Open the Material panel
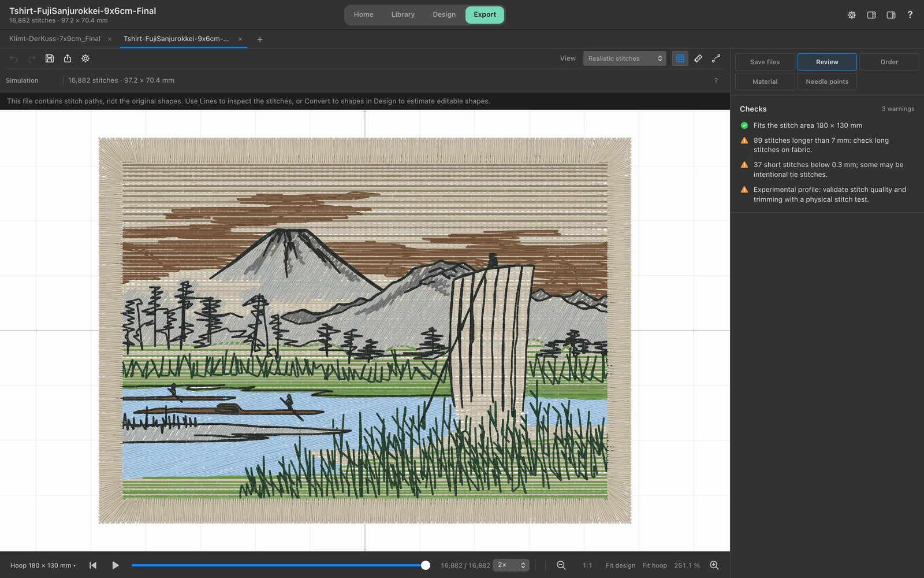 click(x=765, y=81)
